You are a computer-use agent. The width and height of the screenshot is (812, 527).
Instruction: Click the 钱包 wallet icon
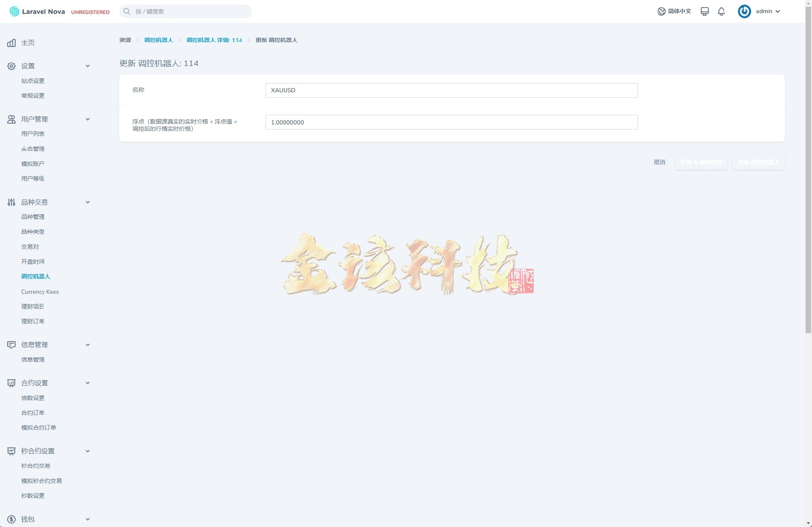pyautogui.click(x=11, y=519)
